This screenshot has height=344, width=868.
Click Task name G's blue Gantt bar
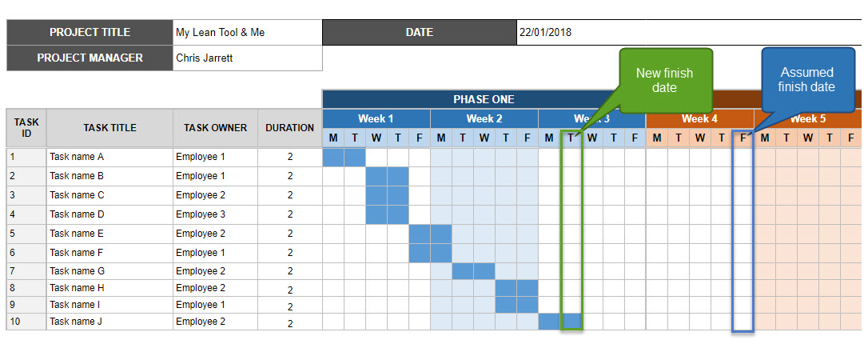point(473,271)
